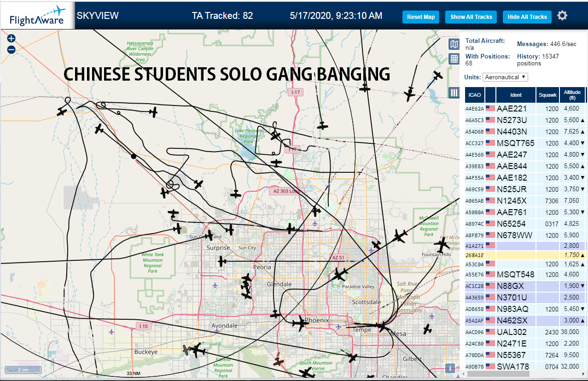Sort by the Altitude (ft) column header
Viewport: 588px width, 381px height.
(x=572, y=95)
